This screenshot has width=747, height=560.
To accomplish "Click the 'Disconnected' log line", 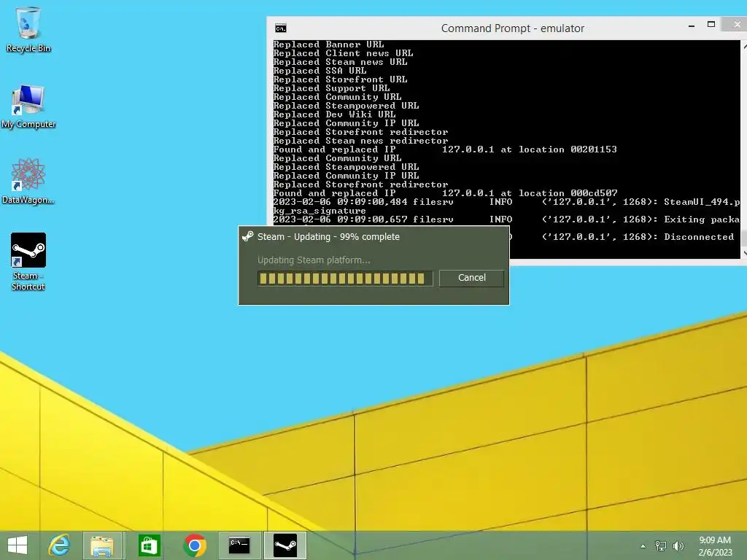I will 622,237.
